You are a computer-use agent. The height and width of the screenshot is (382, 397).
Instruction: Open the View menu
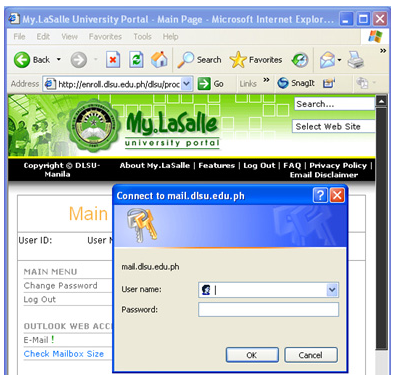[69, 36]
